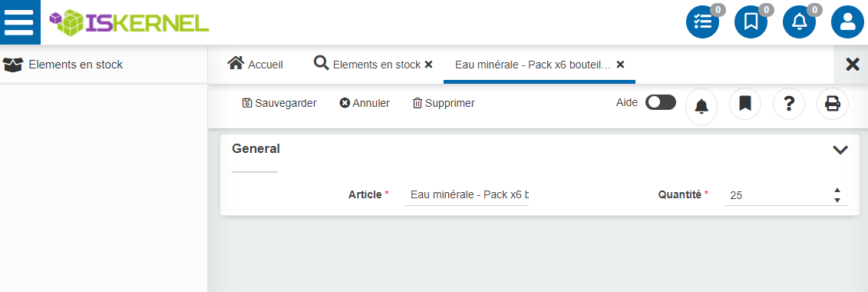868x292 pixels.
Task: Open help with the question mark icon
Action: 789,104
